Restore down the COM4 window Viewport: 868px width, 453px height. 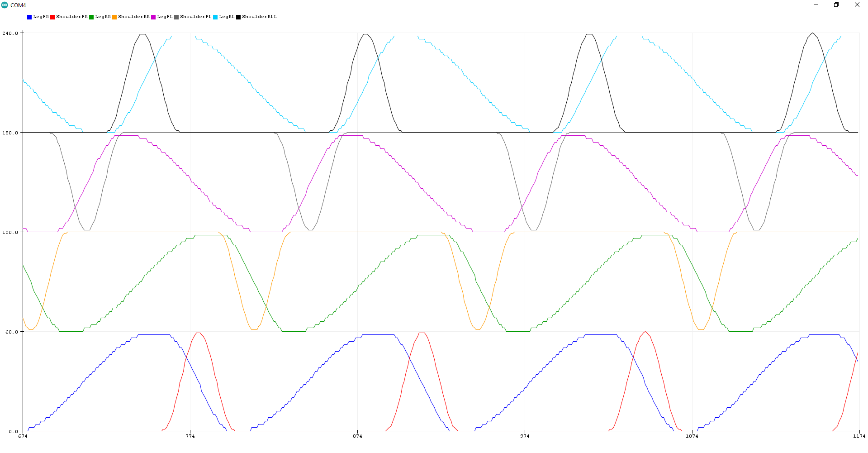pyautogui.click(x=836, y=5)
